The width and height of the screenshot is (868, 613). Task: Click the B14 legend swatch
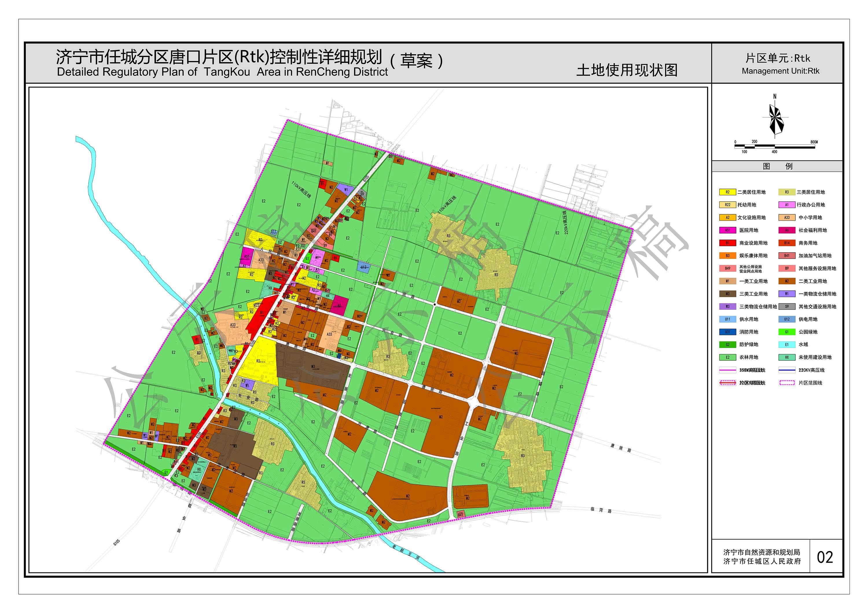(x=787, y=243)
